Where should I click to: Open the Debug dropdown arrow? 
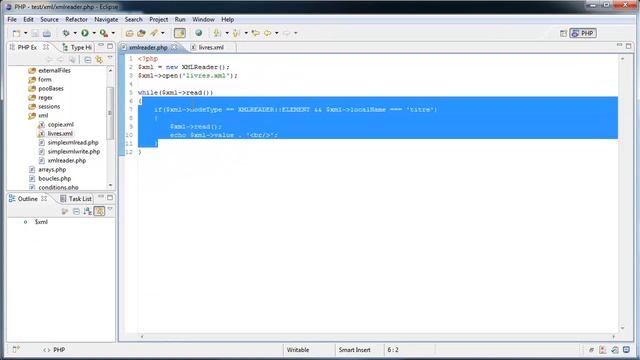pyautogui.click(x=75, y=33)
